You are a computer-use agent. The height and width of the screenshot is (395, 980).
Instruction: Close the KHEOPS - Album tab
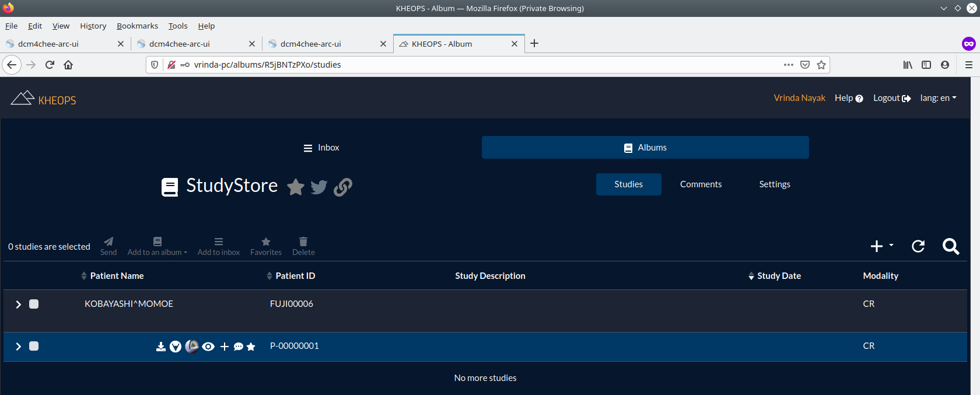pyautogui.click(x=514, y=44)
